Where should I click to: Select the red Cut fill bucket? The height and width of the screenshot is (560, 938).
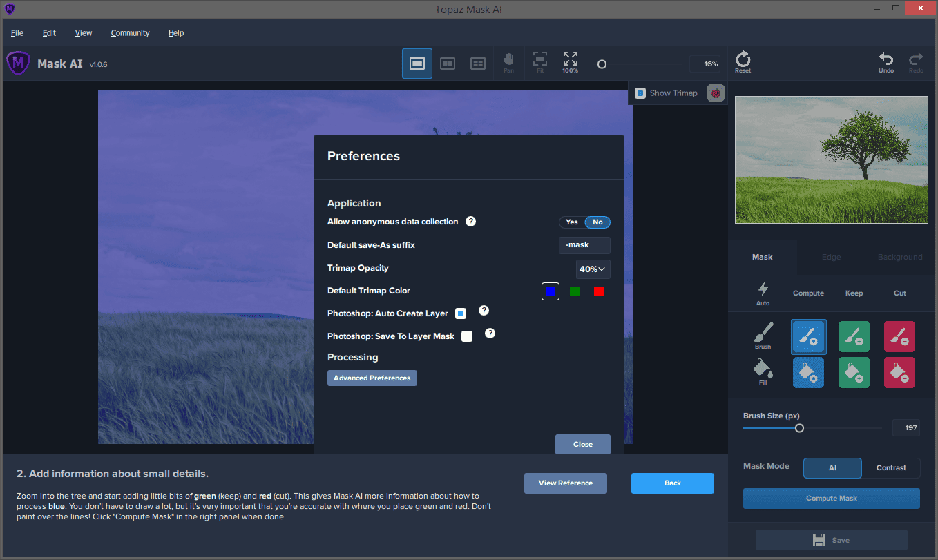(899, 373)
